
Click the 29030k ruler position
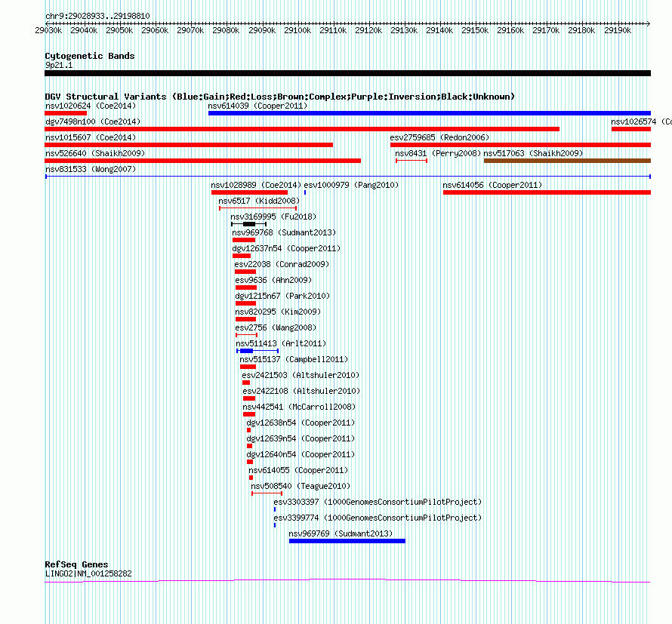point(48,30)
